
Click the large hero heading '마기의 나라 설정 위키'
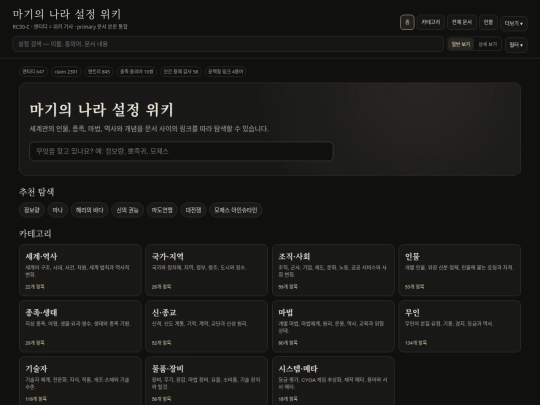(x=101, y=110)
